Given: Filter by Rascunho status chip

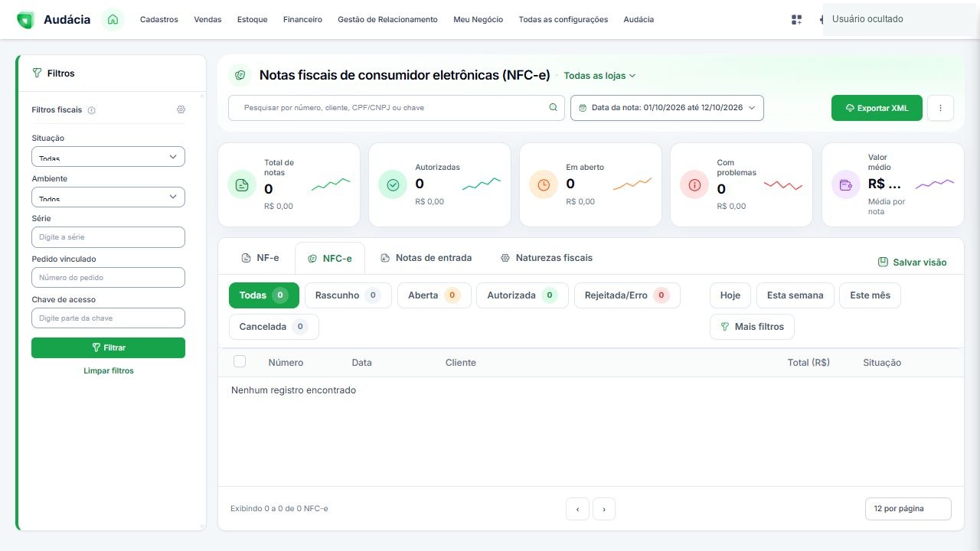Looking at the screenshot, I should click(x=348, y=295).
